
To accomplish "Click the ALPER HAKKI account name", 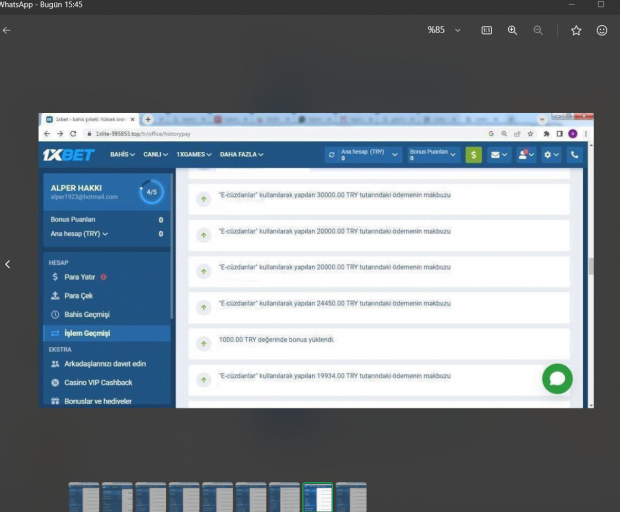I will pyautogui.click(x=76, y=188).
